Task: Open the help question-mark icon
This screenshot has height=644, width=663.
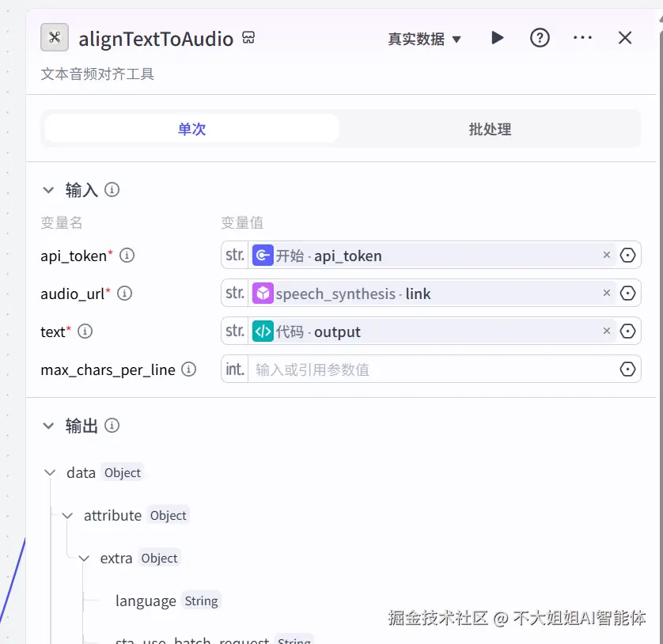Action: pyautogui.click(x=540, y=37)
